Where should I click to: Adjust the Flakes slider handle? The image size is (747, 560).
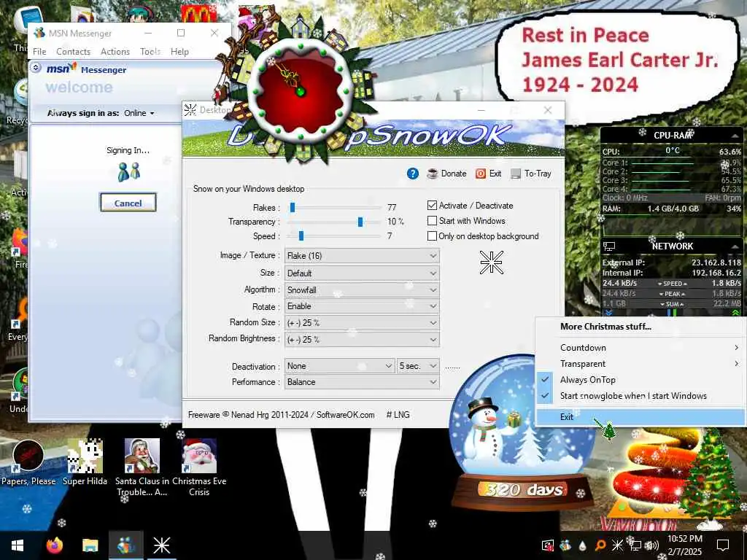tap(293, 207)
